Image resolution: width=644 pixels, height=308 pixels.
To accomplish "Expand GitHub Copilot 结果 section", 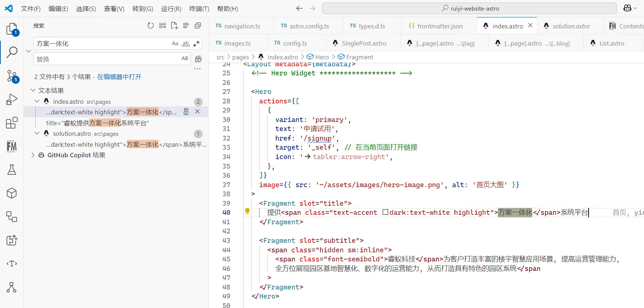I will (x=33, y=155).
